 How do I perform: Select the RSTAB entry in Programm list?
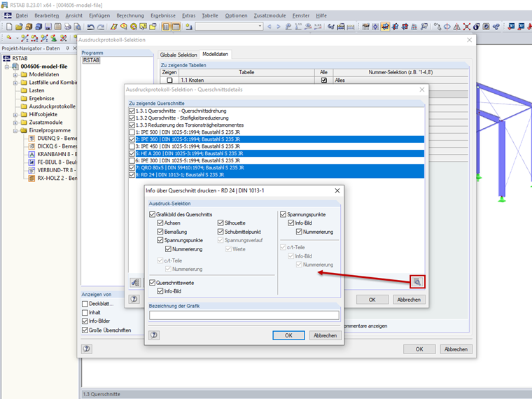91,60
